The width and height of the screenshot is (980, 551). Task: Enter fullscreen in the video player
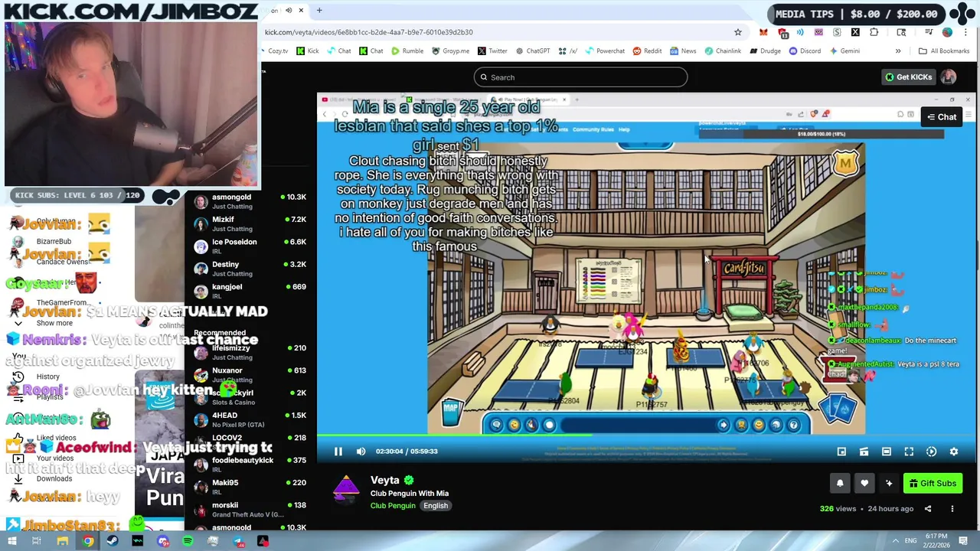pos(909,452)
